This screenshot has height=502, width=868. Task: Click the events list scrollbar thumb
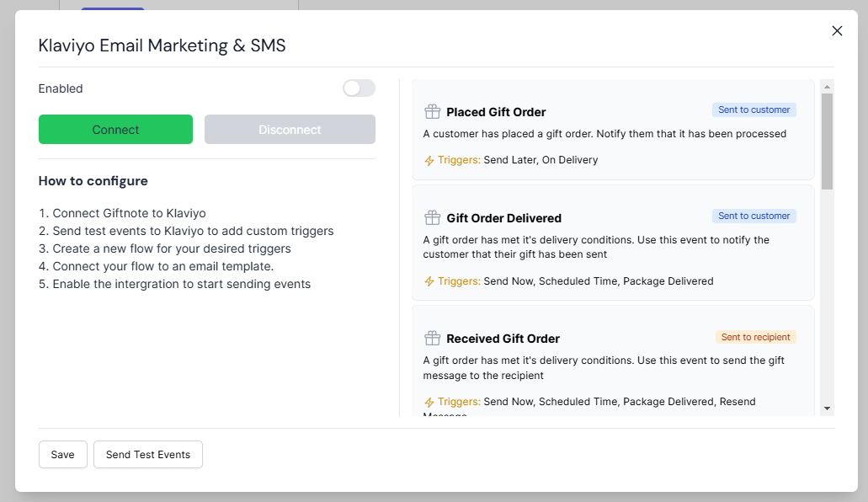click(827, 142)
